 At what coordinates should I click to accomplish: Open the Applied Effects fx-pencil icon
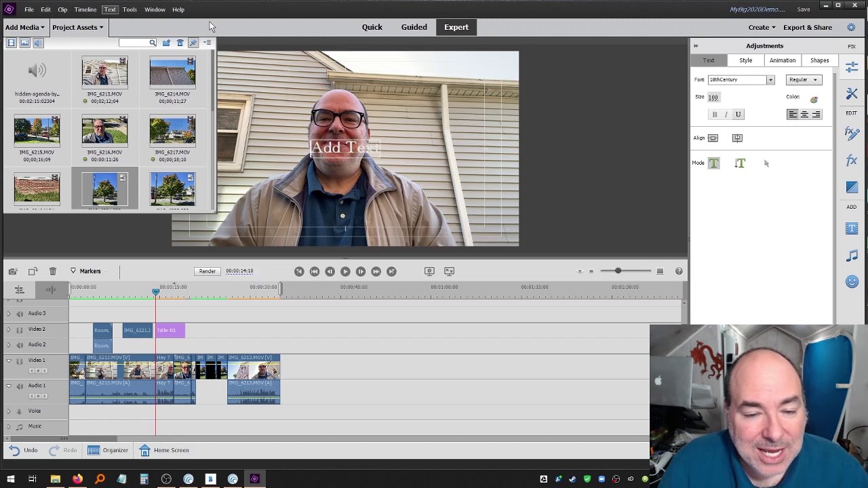point(852,134)
